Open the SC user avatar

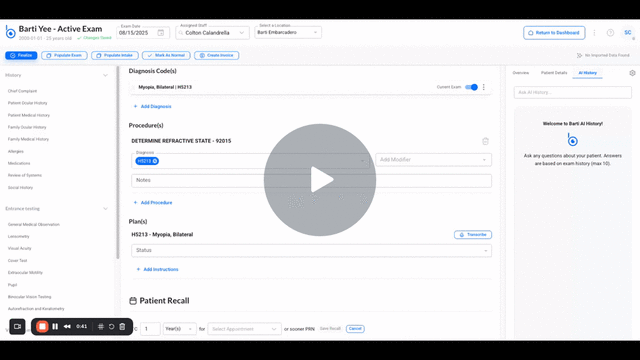[628, 33]
